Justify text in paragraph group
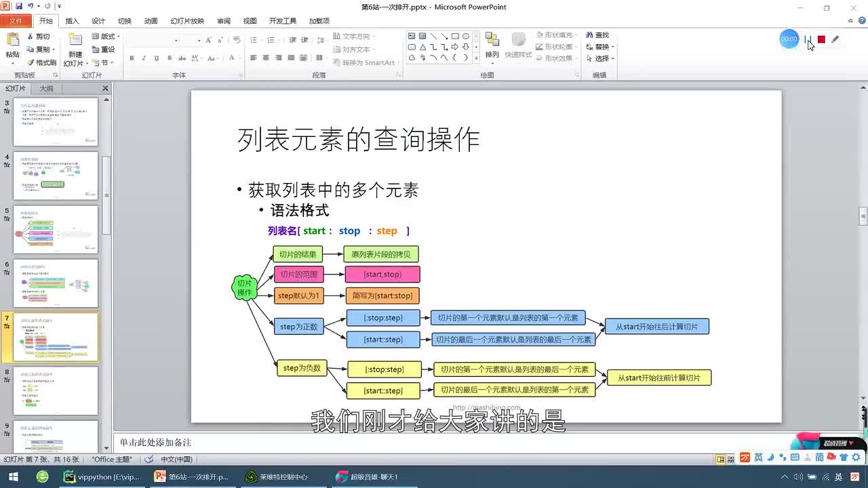Screen dimensions: 868x488 [x=290, y=58]
